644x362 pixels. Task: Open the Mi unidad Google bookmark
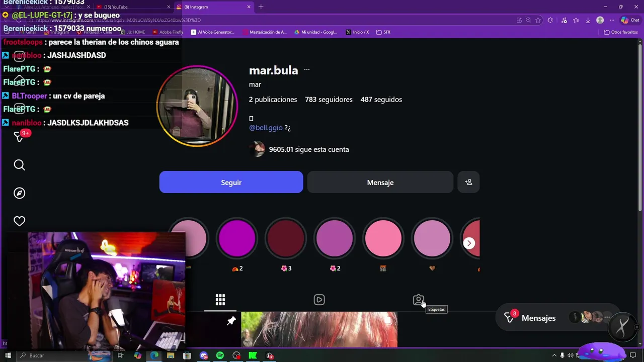click(316, 32)
